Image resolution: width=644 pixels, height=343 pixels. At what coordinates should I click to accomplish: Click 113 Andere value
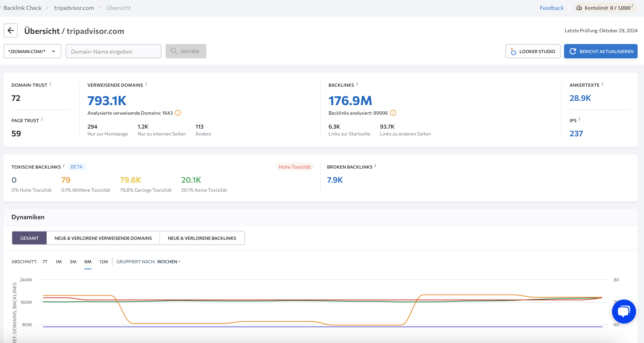pyautogui.click(x=199, y=126)
